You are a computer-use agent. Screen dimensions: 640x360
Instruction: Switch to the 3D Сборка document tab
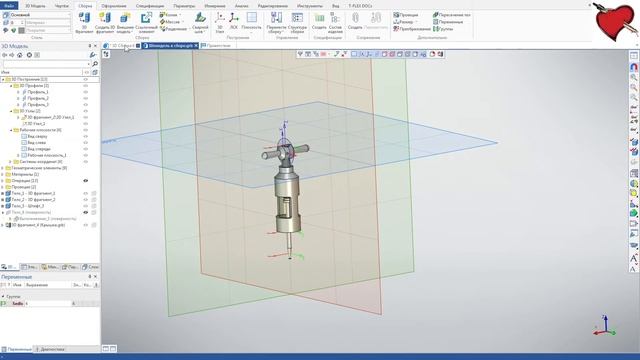(x=122, y=46)
